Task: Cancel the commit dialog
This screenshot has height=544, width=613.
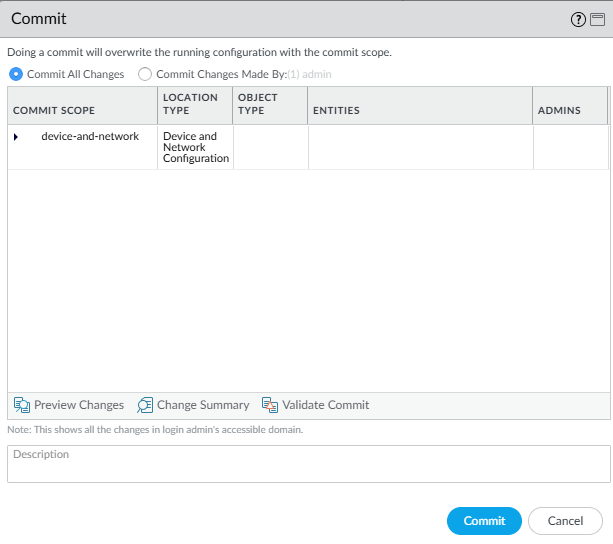Action: [x=565, y=521]
